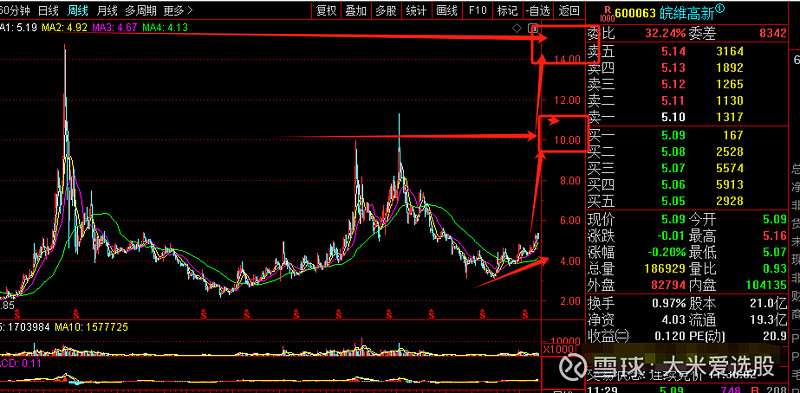Expand the 更多 periods list
This screenshot has width=800, height=393.
click(x=178, y=10)
